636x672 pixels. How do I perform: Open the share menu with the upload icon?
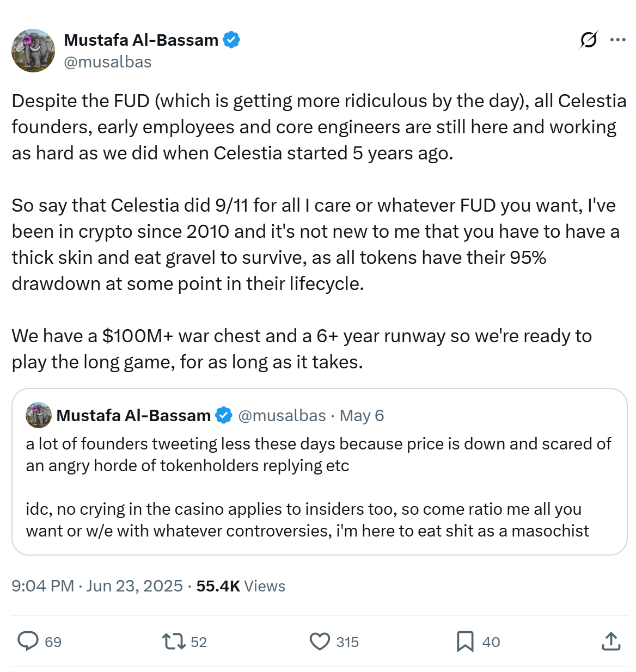click(611, 642)
